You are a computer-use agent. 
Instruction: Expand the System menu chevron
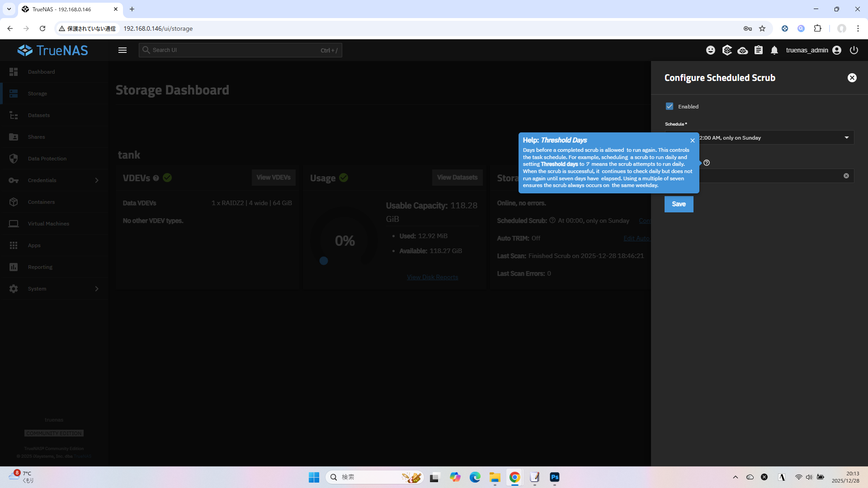(97, 289)
